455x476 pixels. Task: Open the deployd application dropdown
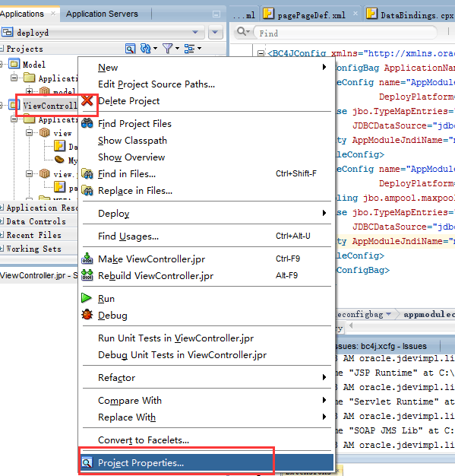coord(195,32)
